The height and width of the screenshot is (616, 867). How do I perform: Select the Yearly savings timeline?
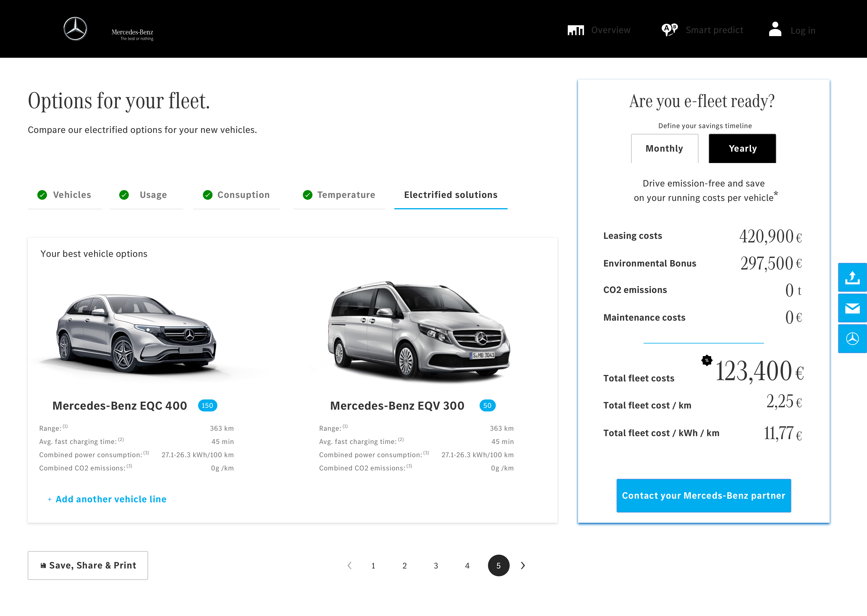(x=742, y=149)
